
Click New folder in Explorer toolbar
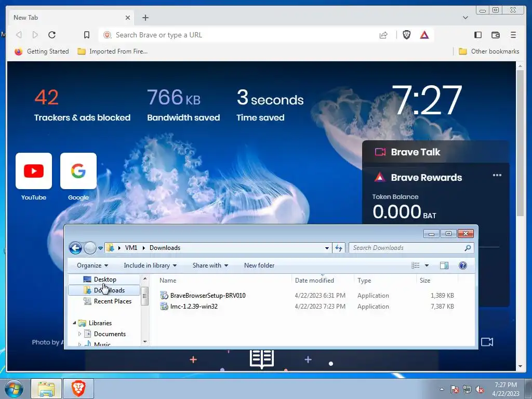coord(259,265)
